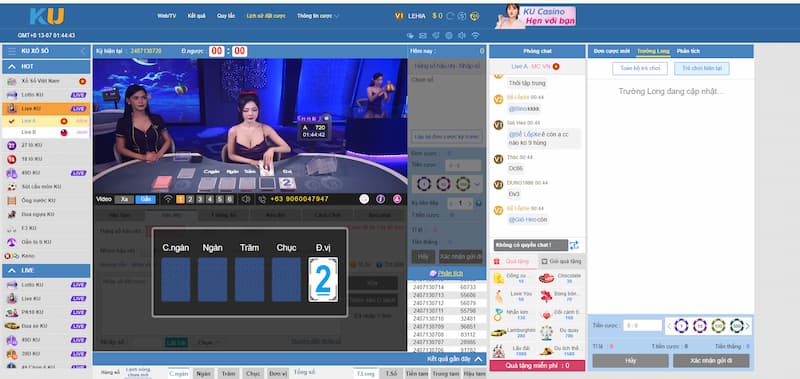Collapse the KU XỔ SỐ sidebar arrow
Viewport: 800px width, 379px height.
(83, 51)
